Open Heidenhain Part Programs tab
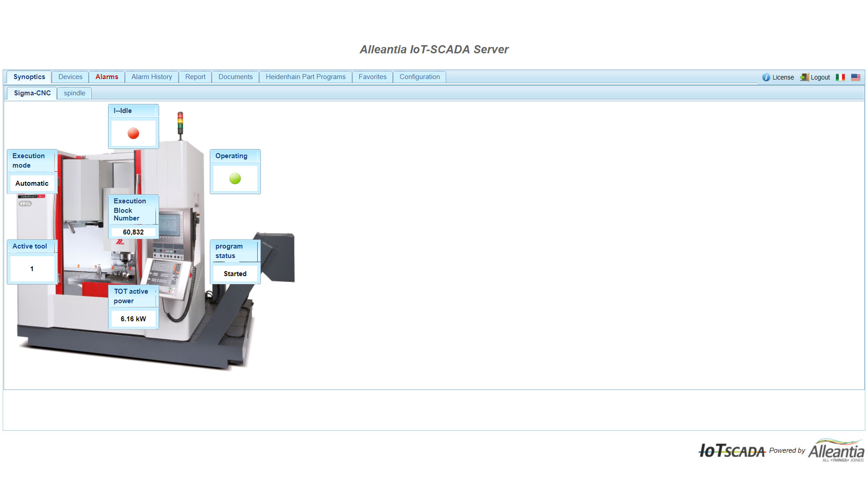This screenshot has width=868, height=488. (306, 77)
